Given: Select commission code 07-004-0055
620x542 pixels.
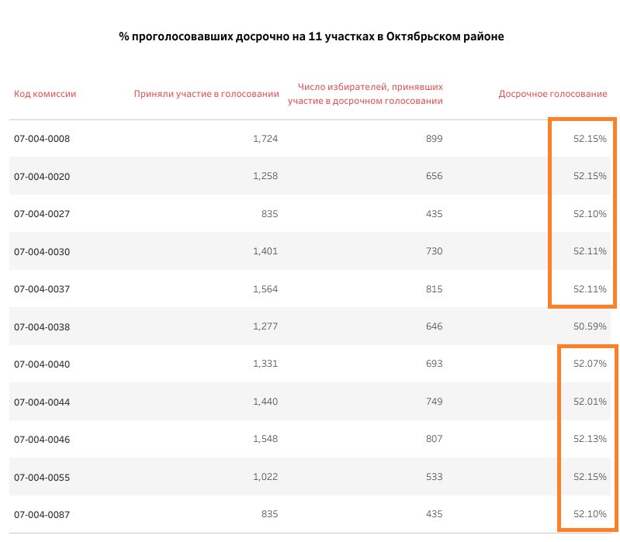Looking at the screenshot, I should (42, 477).
